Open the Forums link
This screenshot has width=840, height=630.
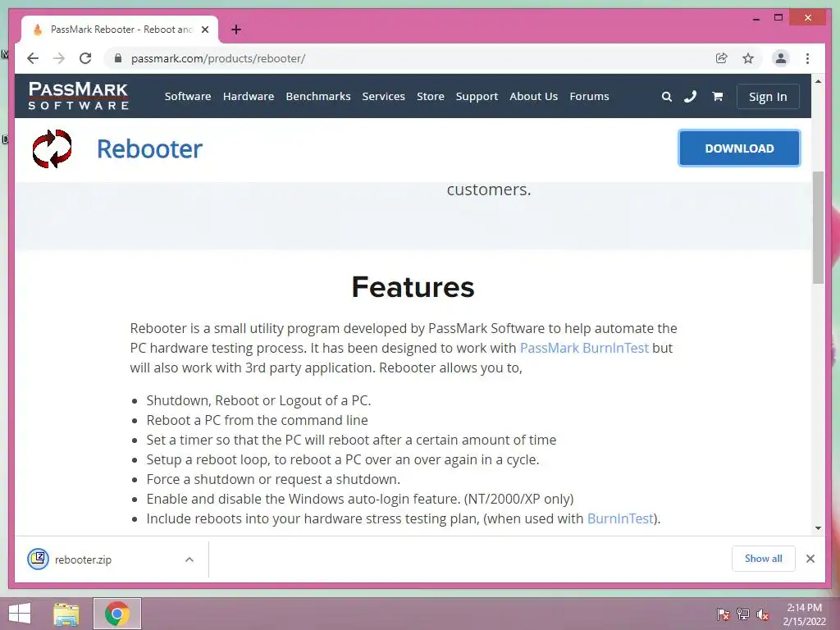589,97
